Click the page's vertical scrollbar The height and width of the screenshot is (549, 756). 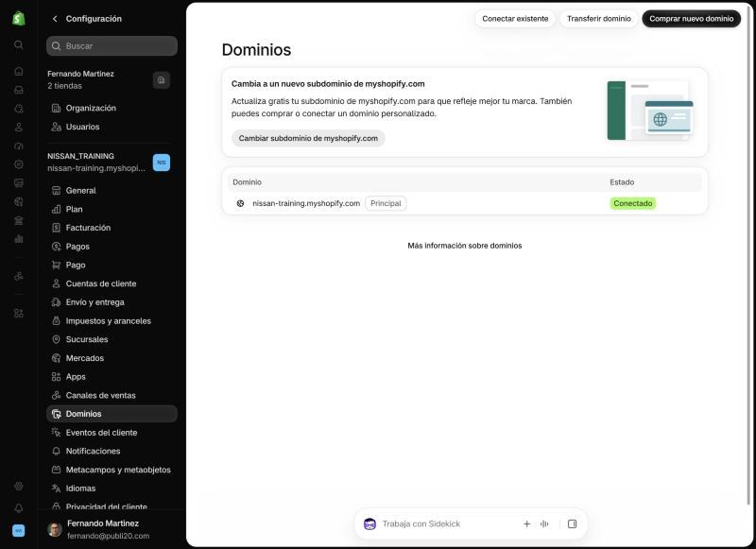[x=748, y=255]
